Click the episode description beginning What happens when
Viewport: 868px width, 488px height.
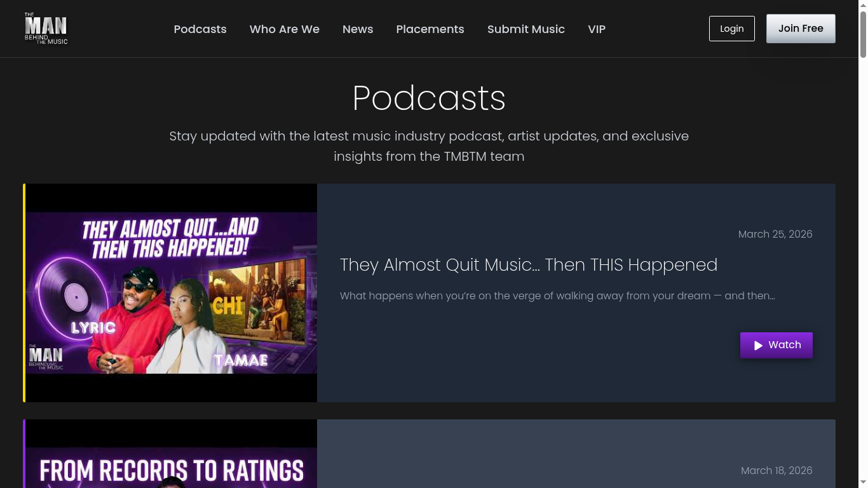point(557,296)
